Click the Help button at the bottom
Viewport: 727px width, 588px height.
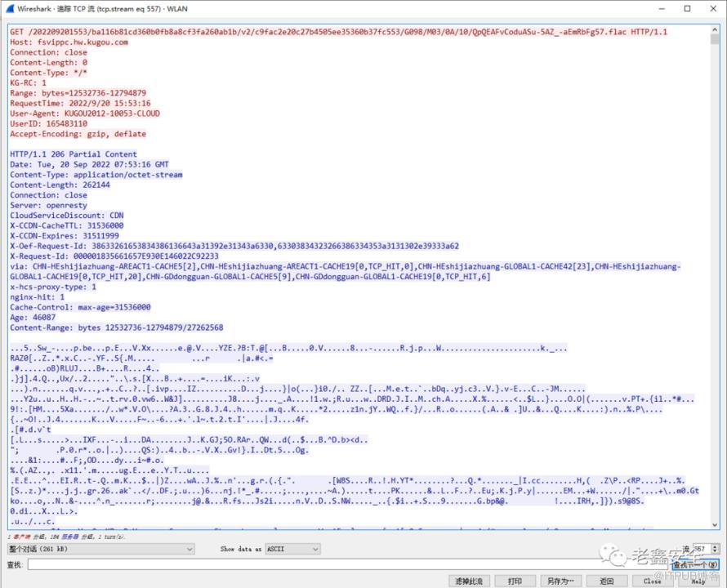(x=698, y=581)
